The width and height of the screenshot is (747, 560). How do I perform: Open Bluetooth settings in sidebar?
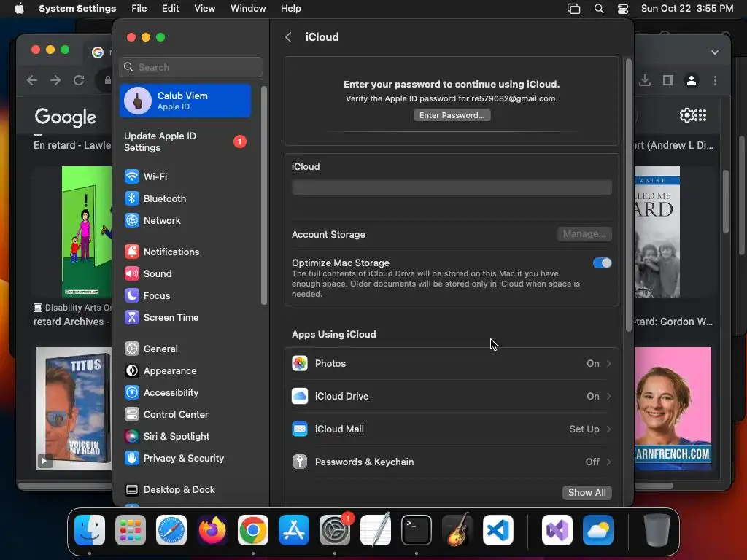(185, 198)
